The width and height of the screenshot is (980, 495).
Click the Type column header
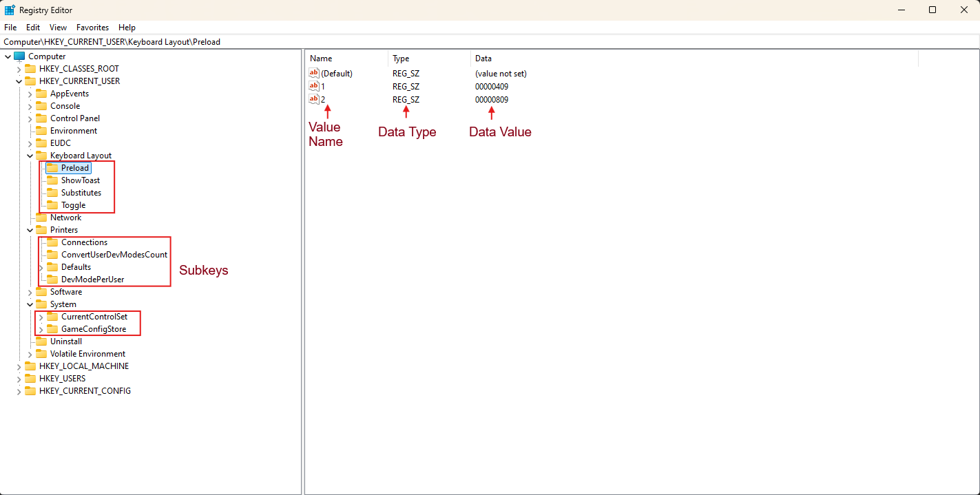point(430,59)
